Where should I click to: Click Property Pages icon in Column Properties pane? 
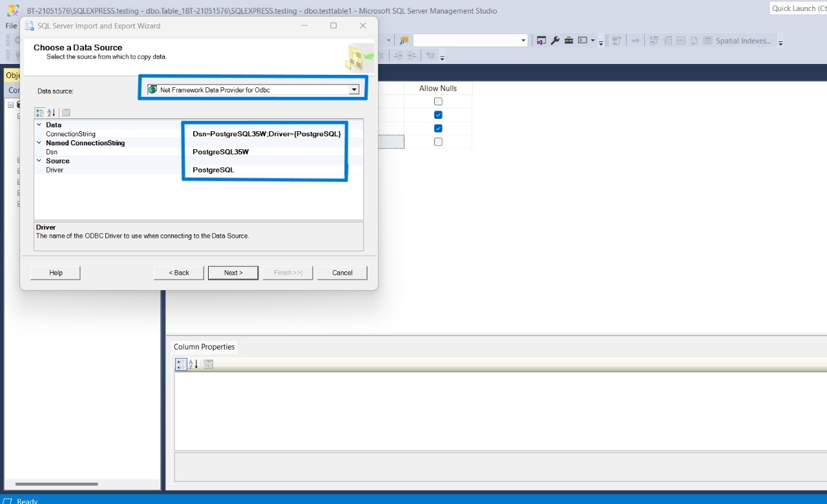click(208, 364)
